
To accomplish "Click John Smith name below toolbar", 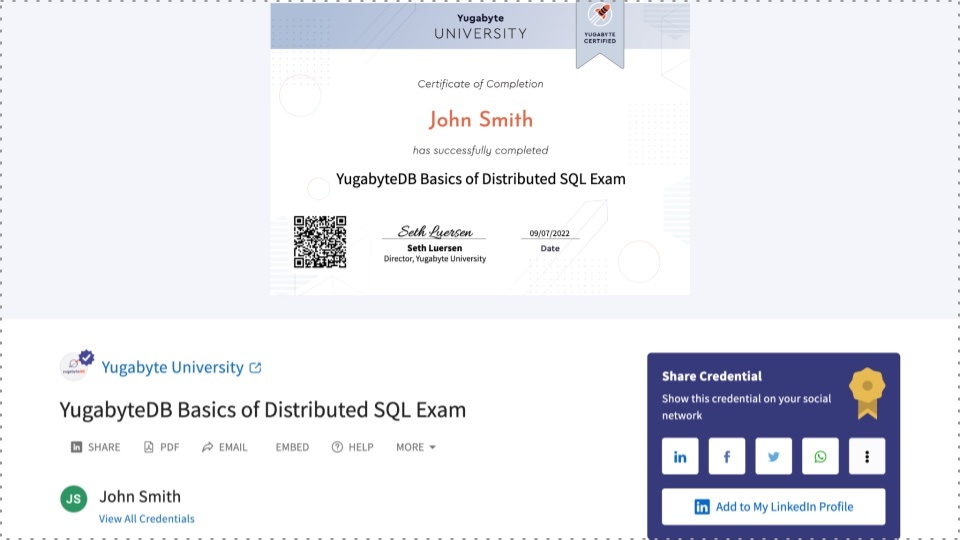I will pos(140,496).
